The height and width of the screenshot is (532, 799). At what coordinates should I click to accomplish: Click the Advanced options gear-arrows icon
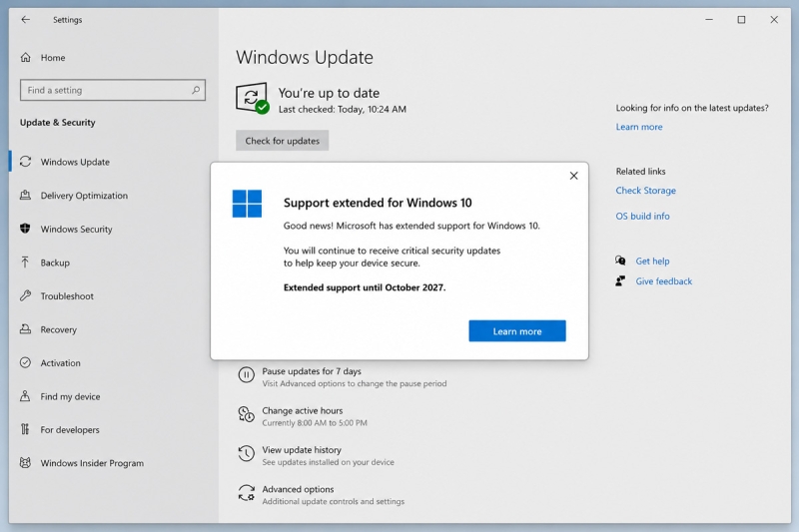pos(246,493)
